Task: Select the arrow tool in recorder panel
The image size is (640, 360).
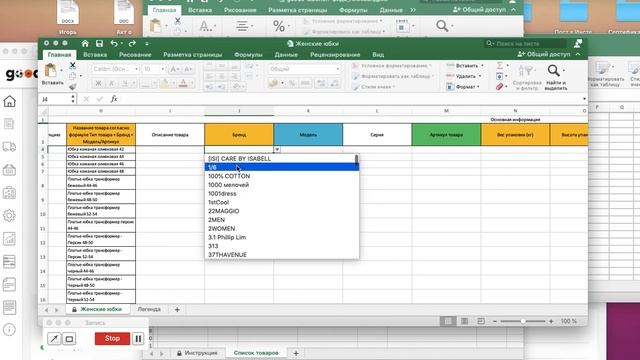Action: pyautogui.click(x=54, y=338)
